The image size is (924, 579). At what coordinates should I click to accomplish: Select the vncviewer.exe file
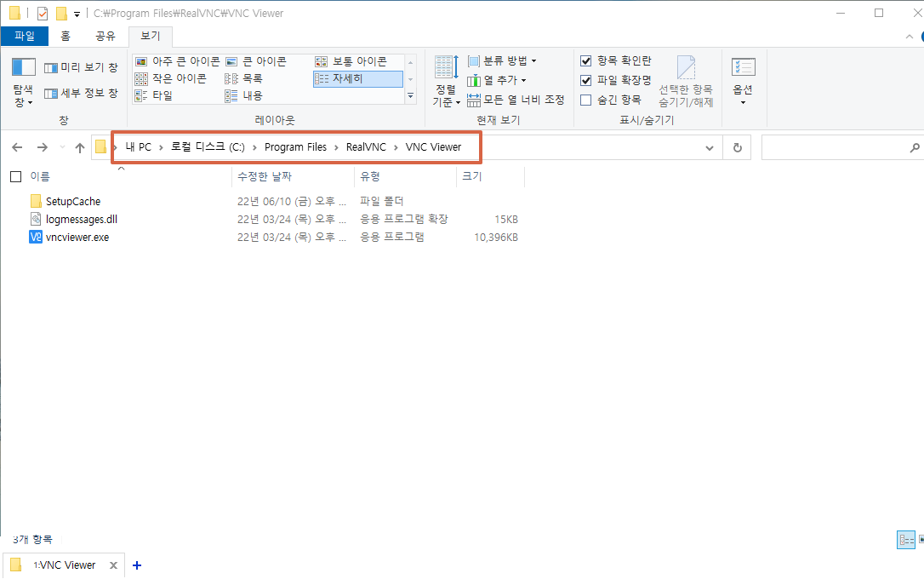coord(77,238)
